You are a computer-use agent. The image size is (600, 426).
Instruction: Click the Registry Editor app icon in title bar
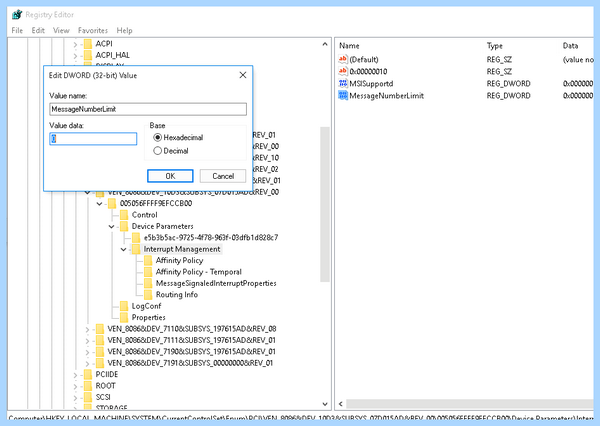click(x=17, y=15)
